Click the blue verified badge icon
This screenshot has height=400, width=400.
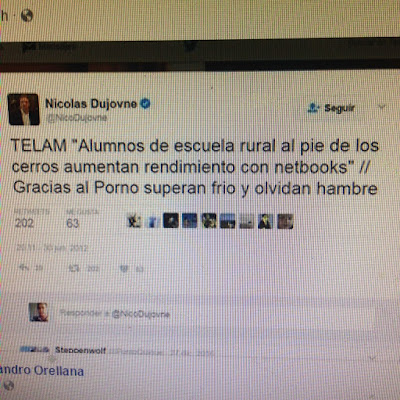pyautogui.click(x=145, y=104)
